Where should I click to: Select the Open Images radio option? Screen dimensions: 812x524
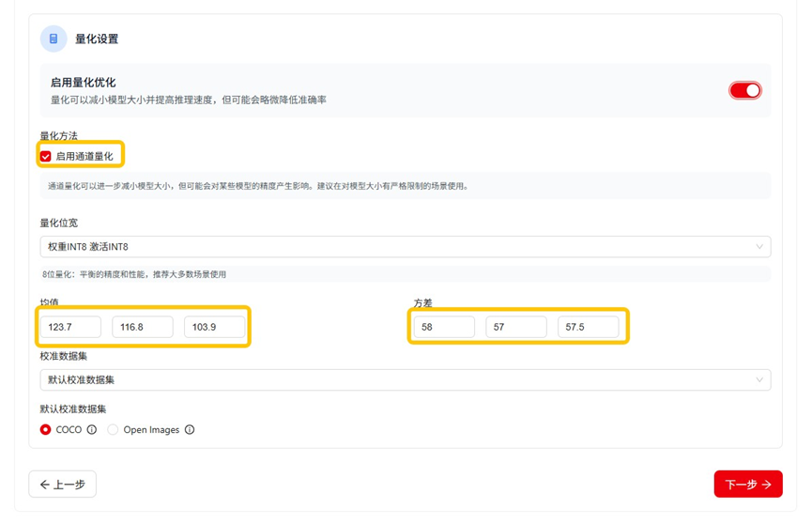tap(113, 430)
